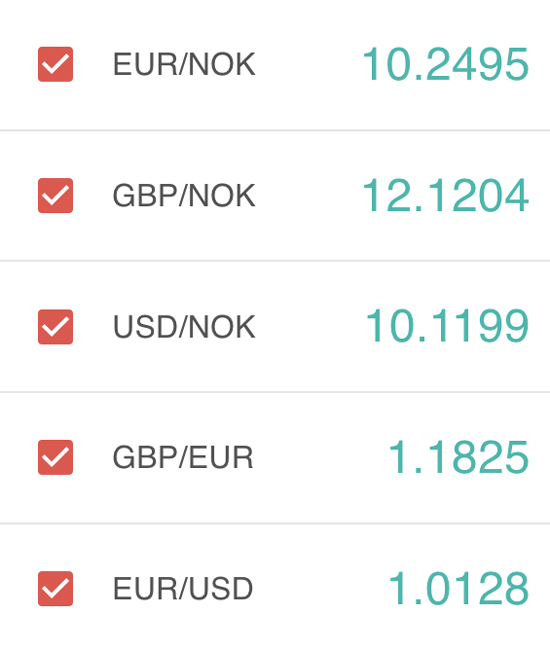This screenshot has height=650, width=550.
Task: Click the USD/NOK label text
Action: tap(184, 327)
